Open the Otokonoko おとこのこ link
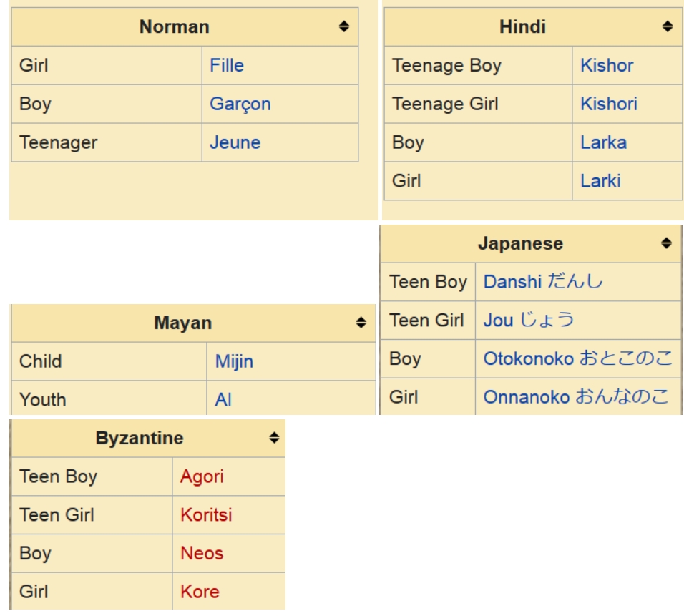 tap(578, 358)
